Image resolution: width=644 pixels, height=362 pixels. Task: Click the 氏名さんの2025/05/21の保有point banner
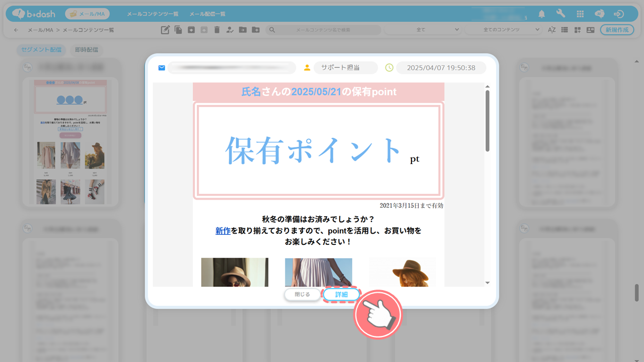319,92
